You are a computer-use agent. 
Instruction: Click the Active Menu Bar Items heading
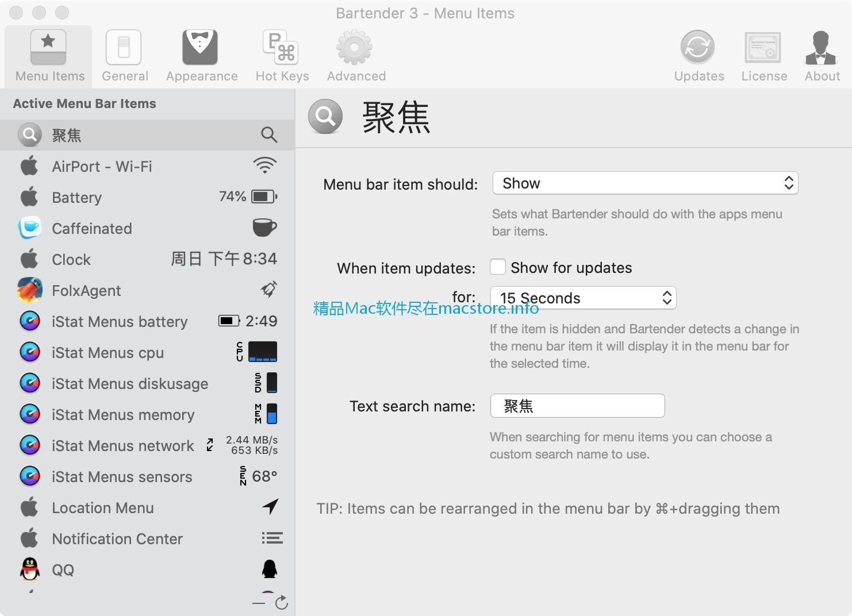pos(85,103)
